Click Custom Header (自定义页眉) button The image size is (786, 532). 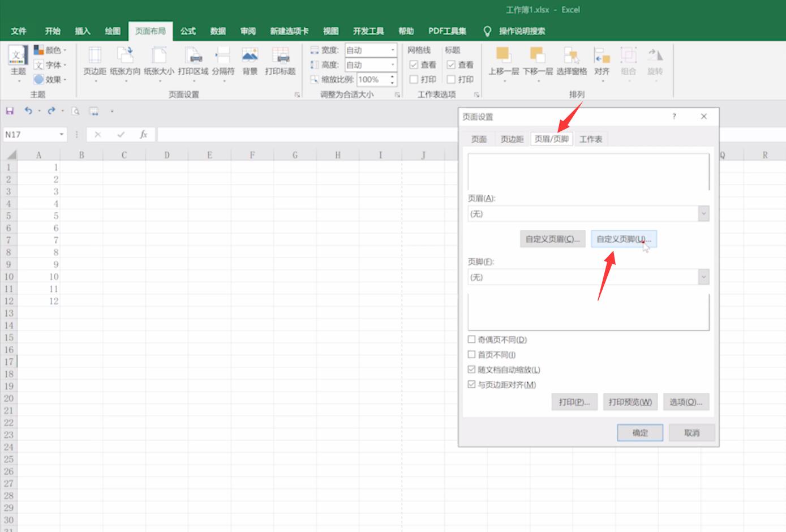[552, 239]
